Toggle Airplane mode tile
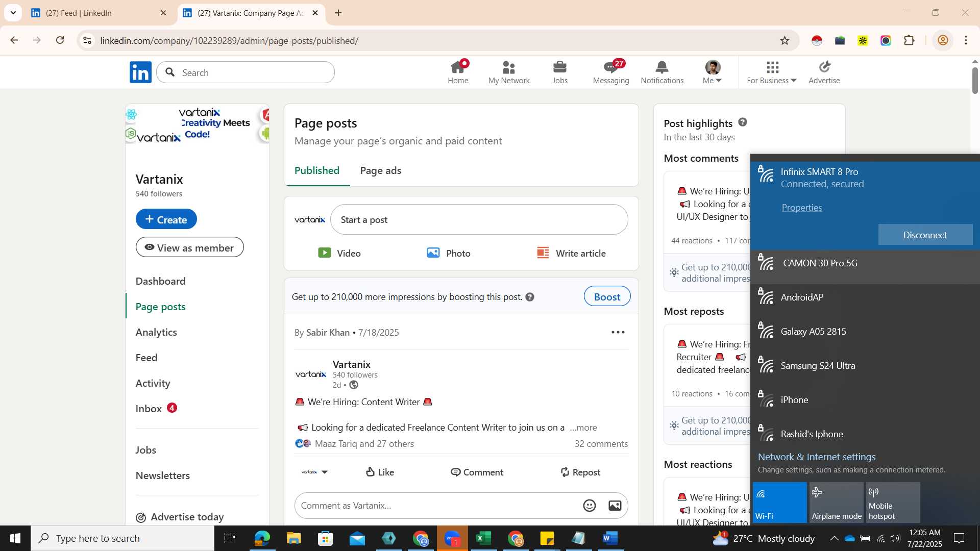 click(x=836, y=503)
